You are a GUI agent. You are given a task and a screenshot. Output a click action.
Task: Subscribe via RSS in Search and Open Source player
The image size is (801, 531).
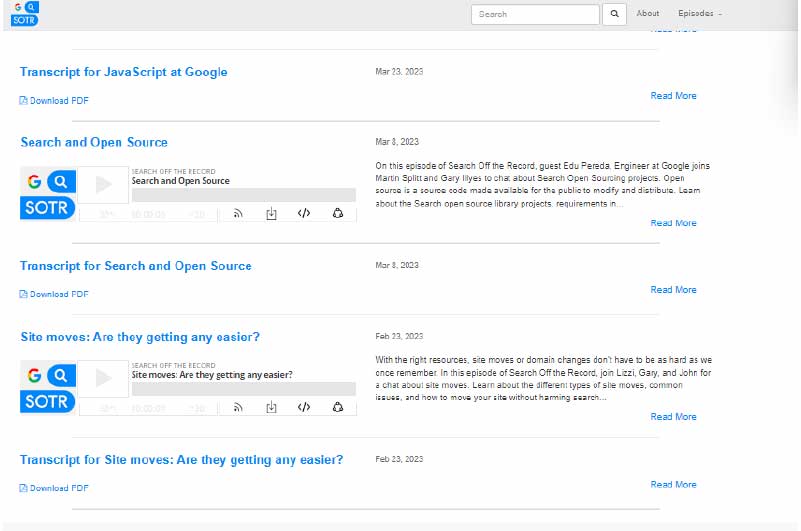click(238, 214)
